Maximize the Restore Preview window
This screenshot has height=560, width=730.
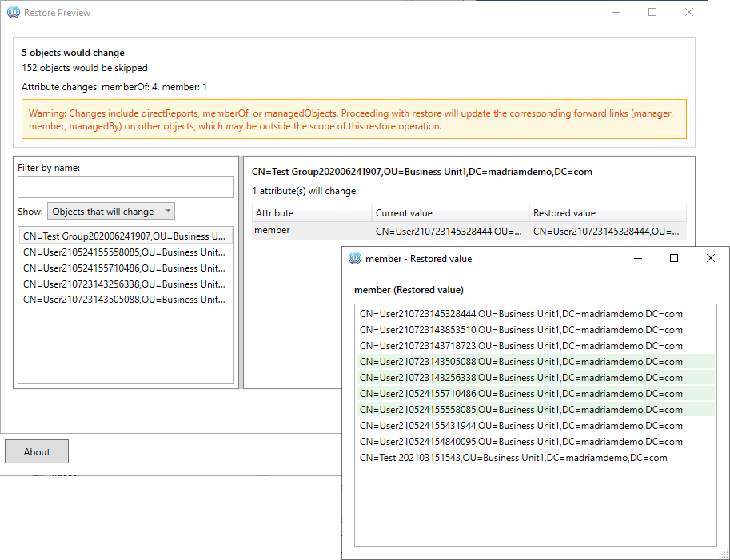click(x=652, y=13)
